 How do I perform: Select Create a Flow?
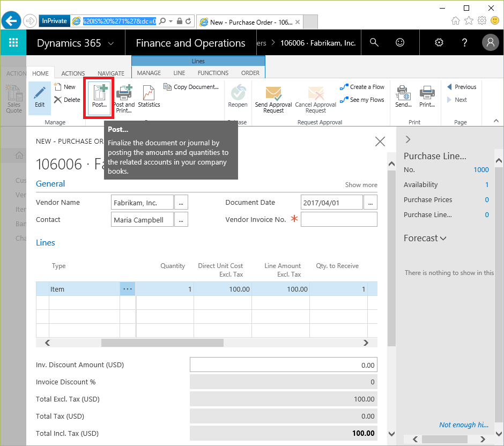[362, 87]
